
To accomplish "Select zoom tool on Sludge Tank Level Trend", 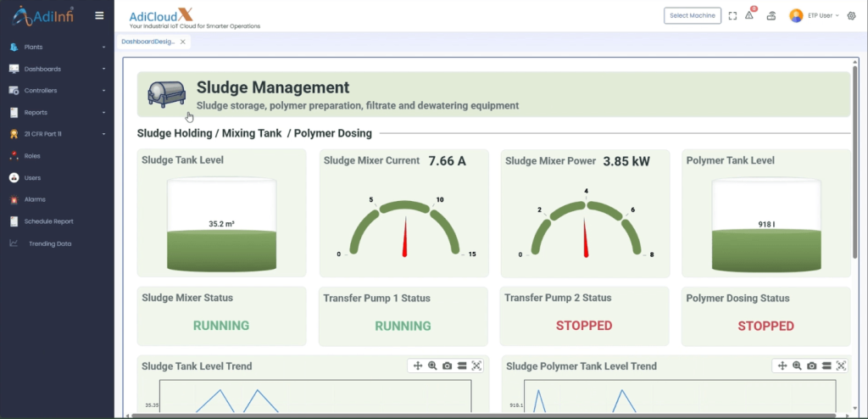I will point(432,366).
